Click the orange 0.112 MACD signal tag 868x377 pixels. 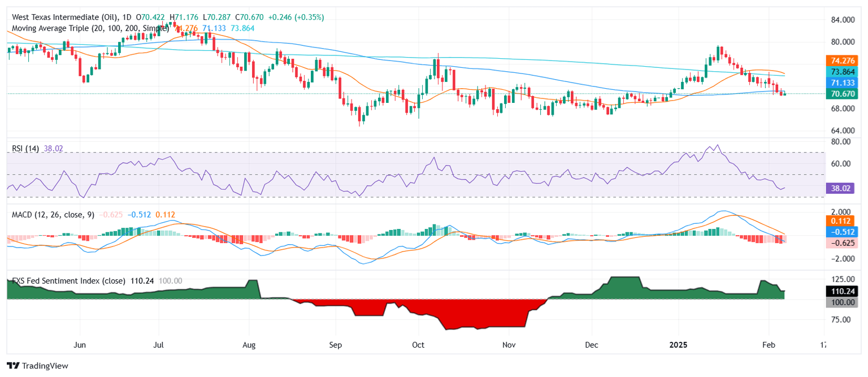tap(841, 221)
